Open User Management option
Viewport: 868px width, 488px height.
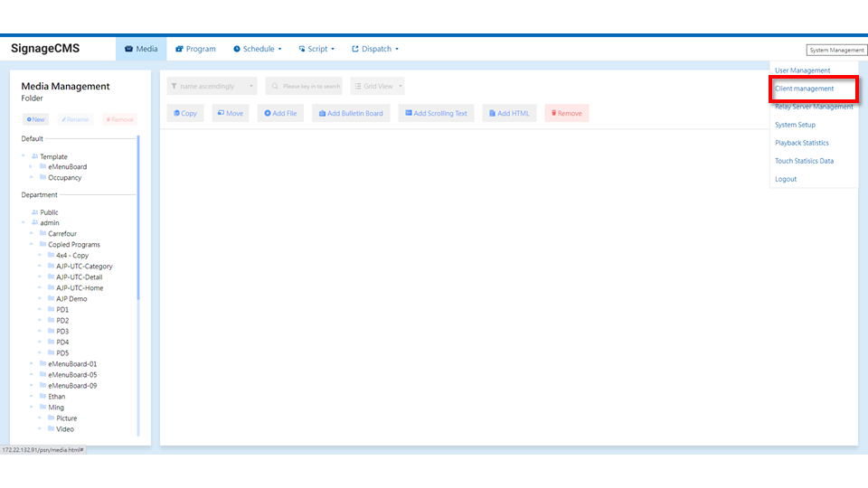[x=802, y=70]
